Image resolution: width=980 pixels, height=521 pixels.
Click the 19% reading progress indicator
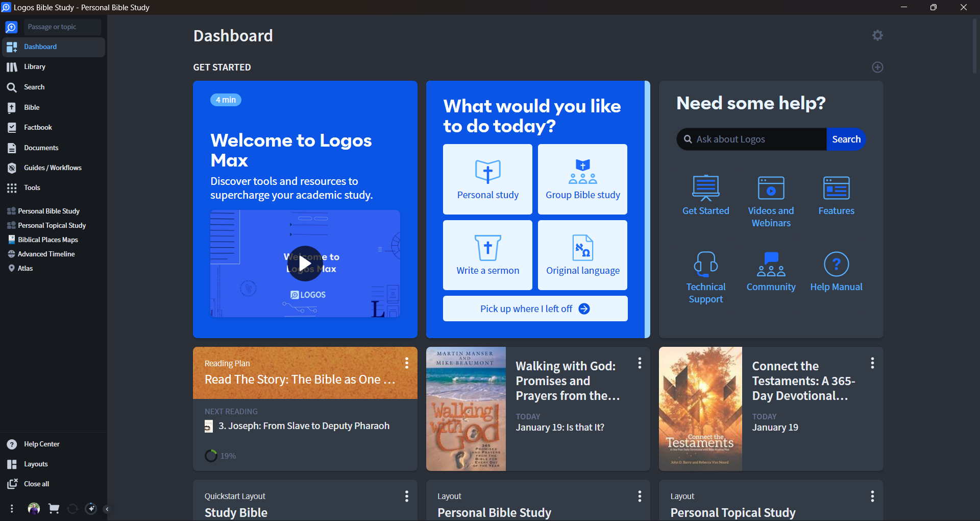click(x=219, y=456)
